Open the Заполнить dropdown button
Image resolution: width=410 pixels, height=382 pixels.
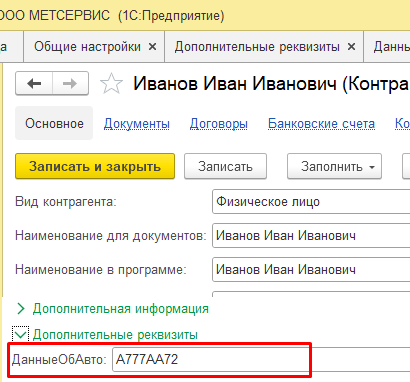coord(334,166)
